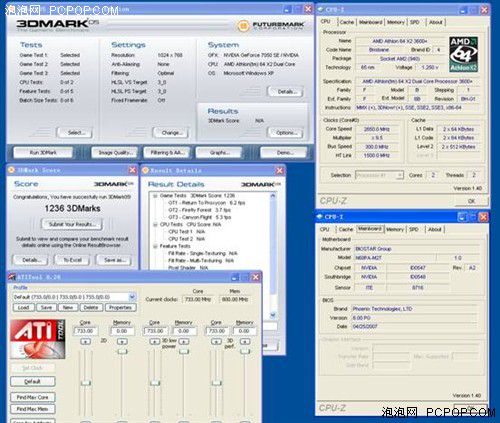Open profile Properties in ATITool
Screen dimensions: 500x423
click(120, 307)
